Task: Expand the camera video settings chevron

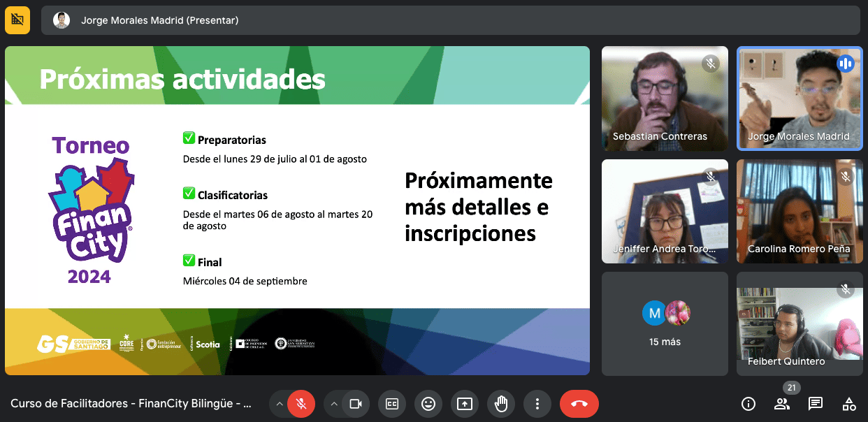Action: [333, 404]
